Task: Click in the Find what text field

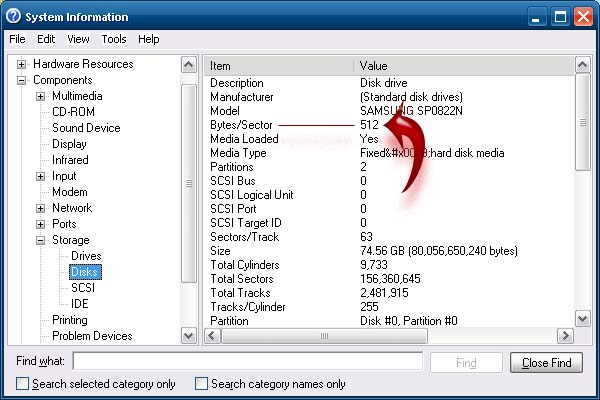Action: 246,362
